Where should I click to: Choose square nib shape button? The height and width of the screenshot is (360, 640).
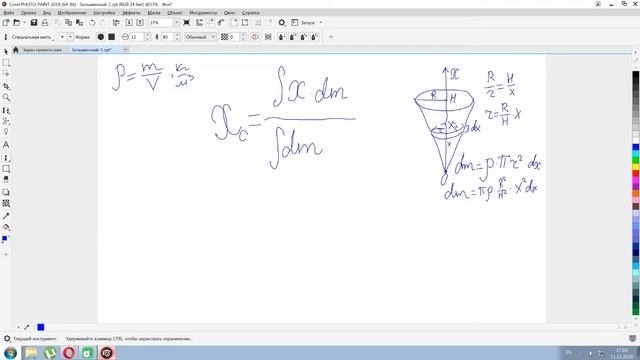(x=111, y=37)
